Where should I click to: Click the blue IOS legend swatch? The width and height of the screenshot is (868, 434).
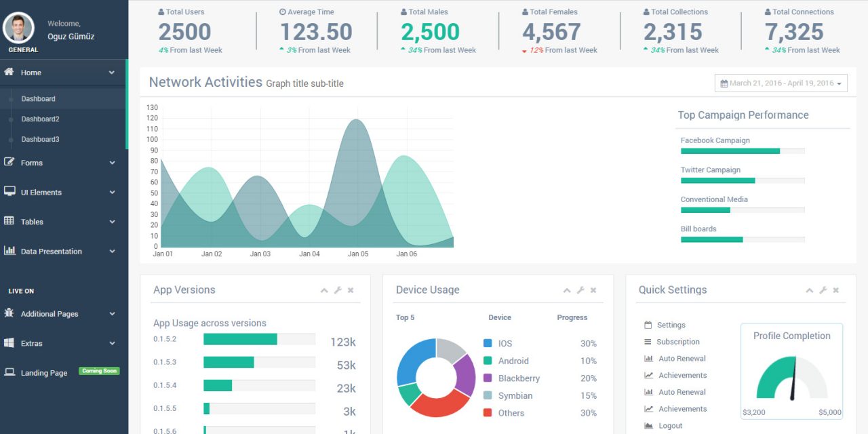488,344
